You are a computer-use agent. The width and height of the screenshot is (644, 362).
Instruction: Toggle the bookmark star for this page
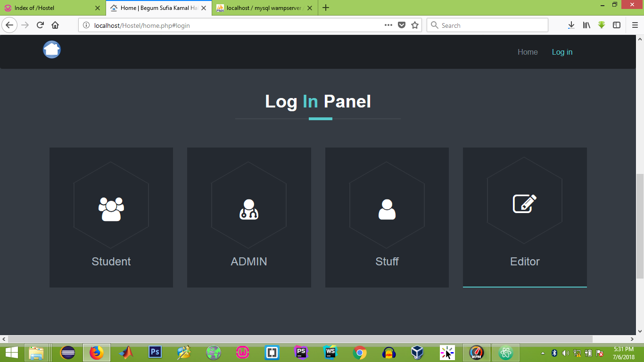pyautogui.click(x=414, y=25)
